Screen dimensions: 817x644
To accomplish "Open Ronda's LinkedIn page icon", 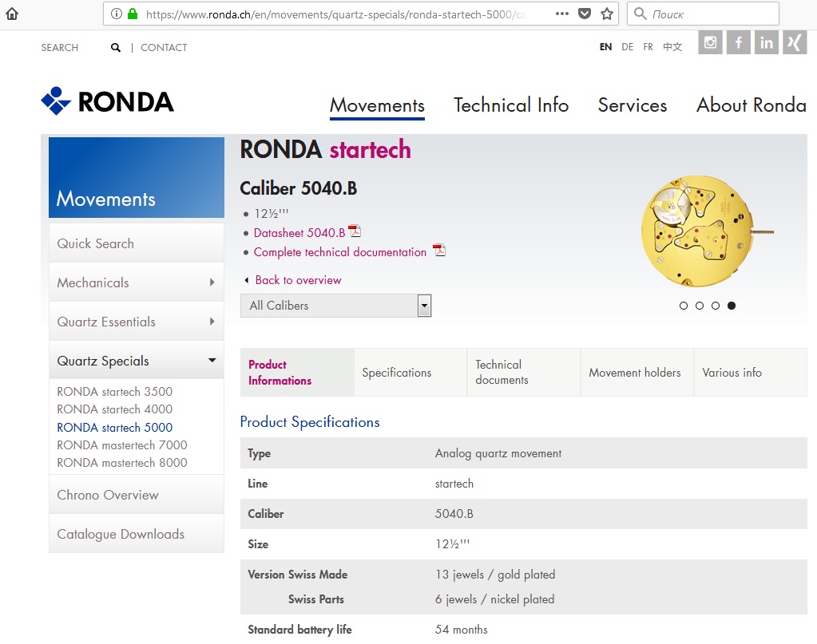I will (767, 42).
